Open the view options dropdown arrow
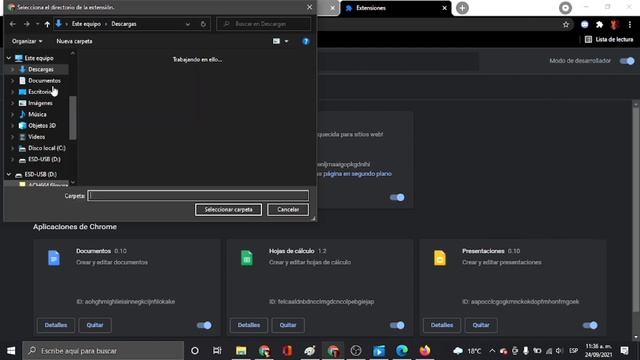The height and width of the screenshot is (360, 640). point(287,41)
